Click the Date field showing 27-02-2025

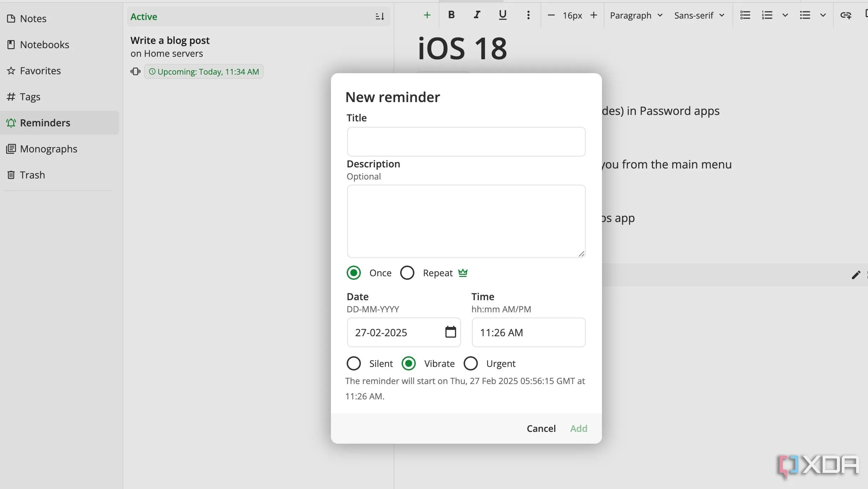[x=404, y=332]
